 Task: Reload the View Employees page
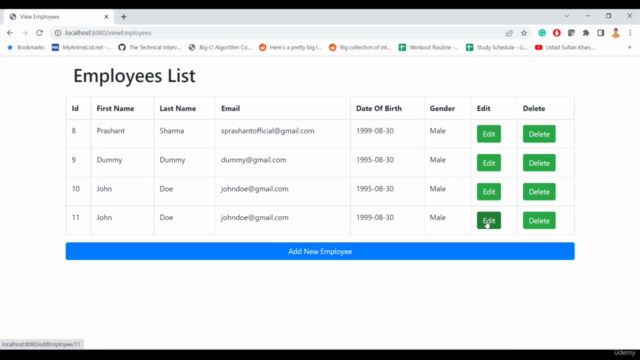point(39,33)
